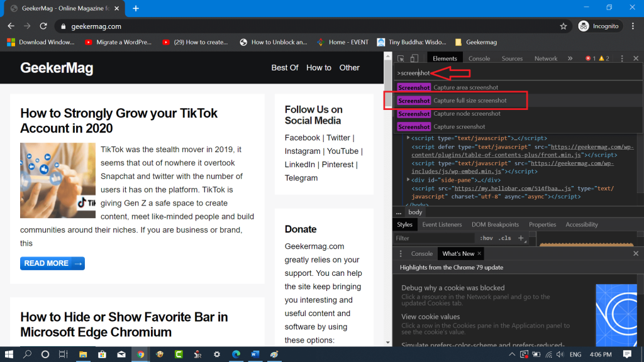
Task: Switch to the drawer Console tab
Action: tap(422, 254)
